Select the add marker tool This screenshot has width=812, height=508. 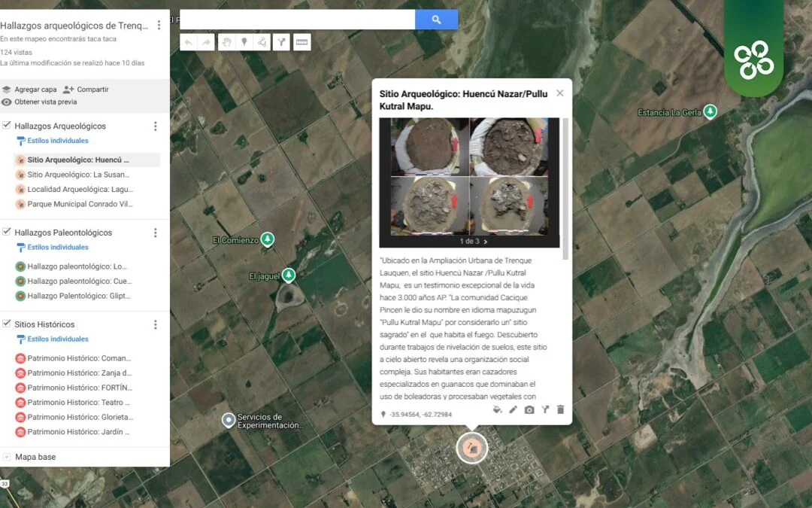click(x=244, y=42)
